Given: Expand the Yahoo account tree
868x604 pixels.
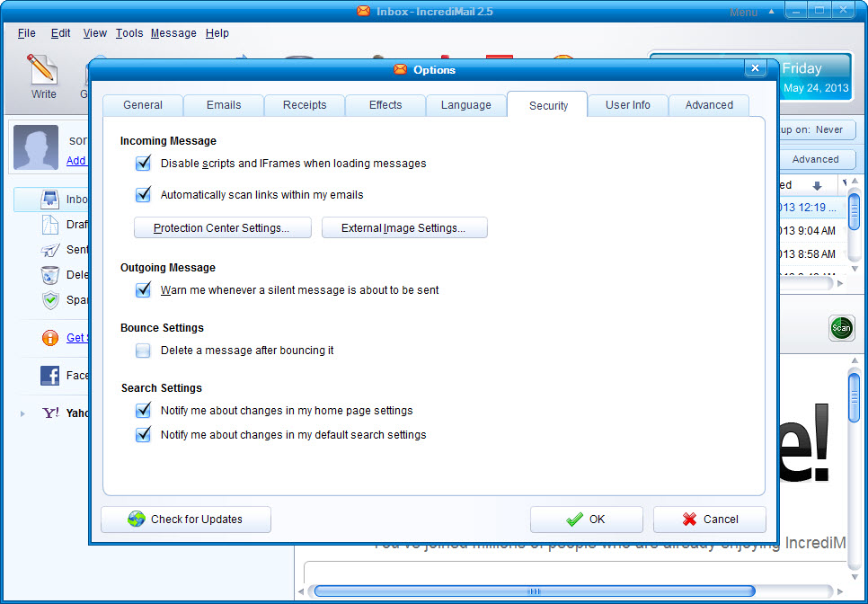Looking at the screenshot, I should 22,413.
